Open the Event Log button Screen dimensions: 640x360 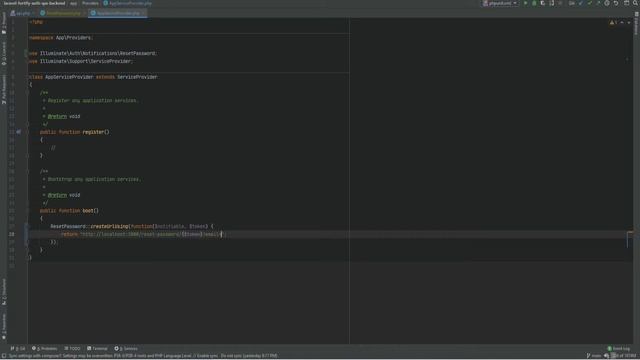619,349
